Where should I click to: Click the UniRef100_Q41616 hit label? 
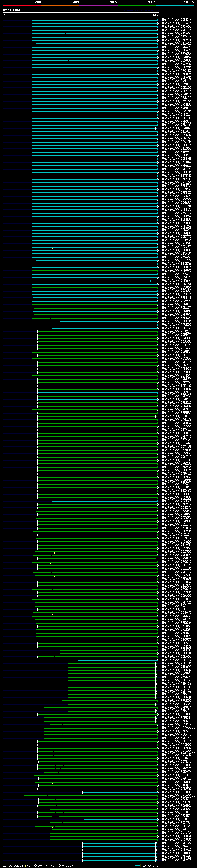177,44
